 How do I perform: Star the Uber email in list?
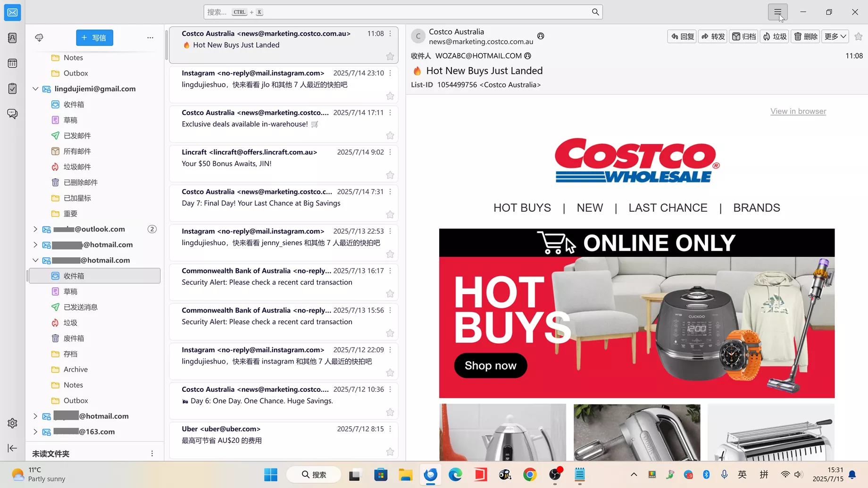pyautogui.click(x=390, y=452)
